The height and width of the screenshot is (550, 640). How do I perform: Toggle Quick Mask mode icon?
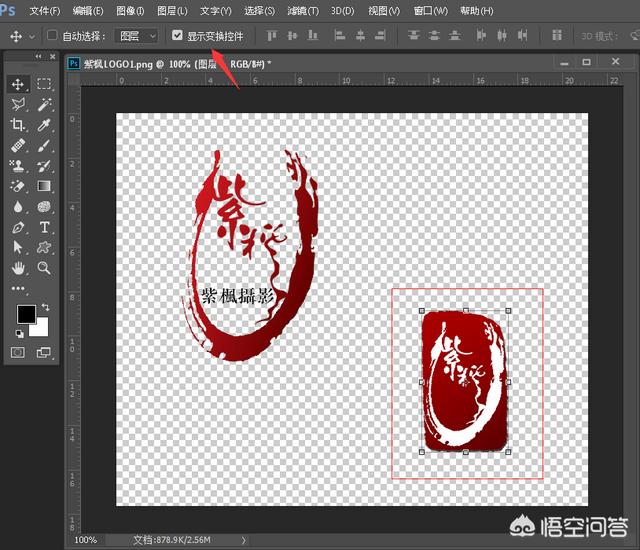18,352
